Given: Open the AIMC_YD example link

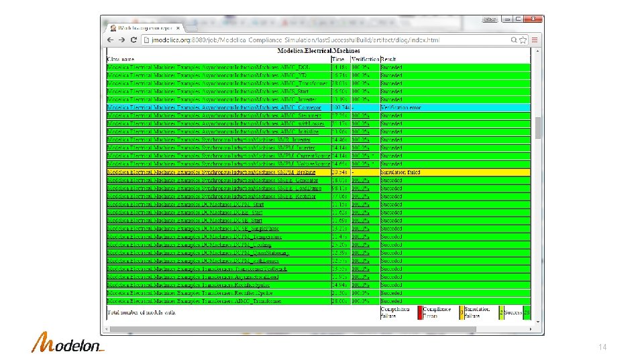Looking at the screenshot, I should (207, 76).
